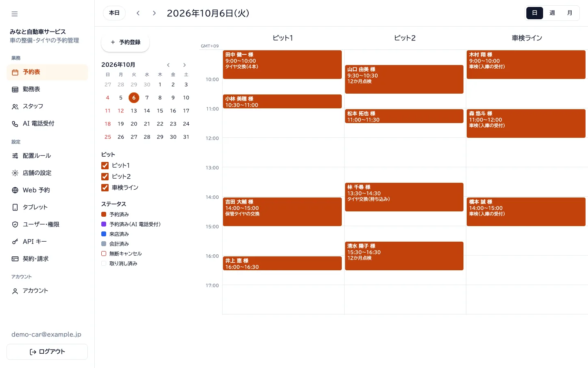Open the hamburger menu icon

[15, 14]
